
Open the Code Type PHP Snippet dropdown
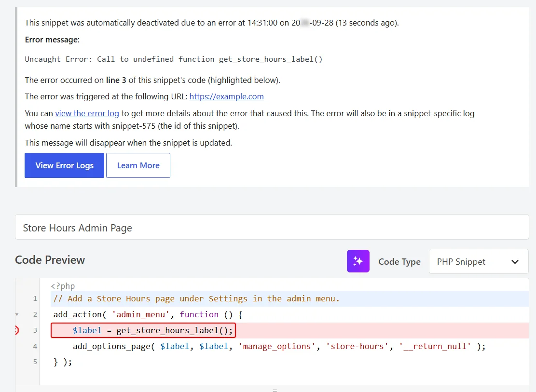pos(479,261)
